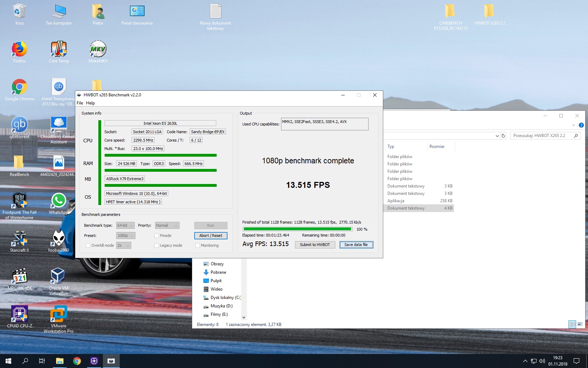Launch Frostpunk The Fall of Winterhome
Screen dimensions: 588x368
point(19,200)
